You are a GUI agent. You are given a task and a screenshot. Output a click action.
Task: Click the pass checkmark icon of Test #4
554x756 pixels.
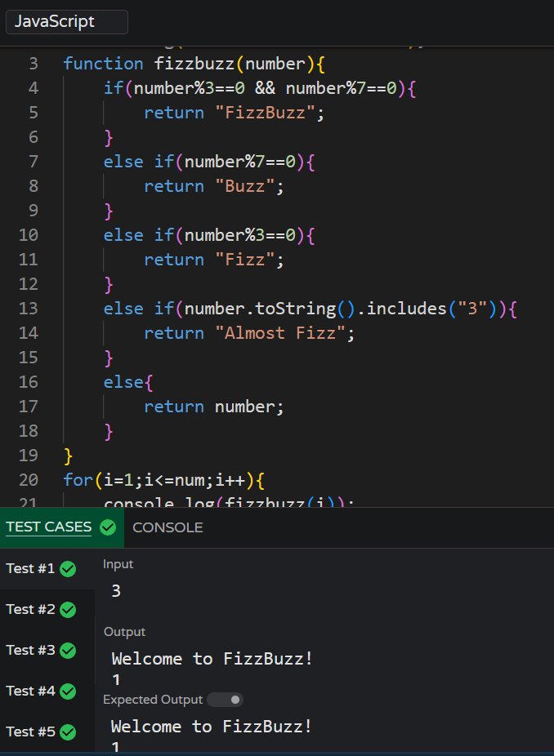pos(68,692)
